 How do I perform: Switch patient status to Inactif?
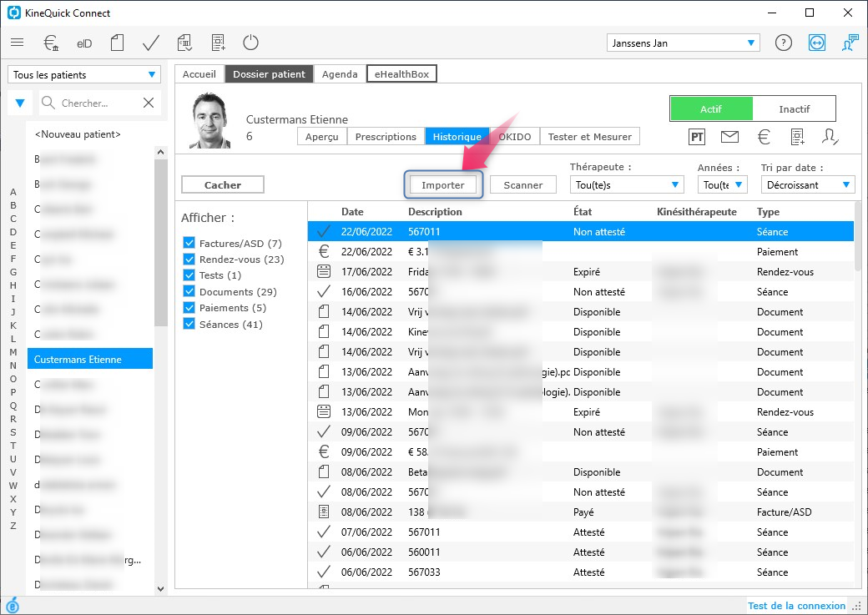pyautogui.click(x=794, y=109)
